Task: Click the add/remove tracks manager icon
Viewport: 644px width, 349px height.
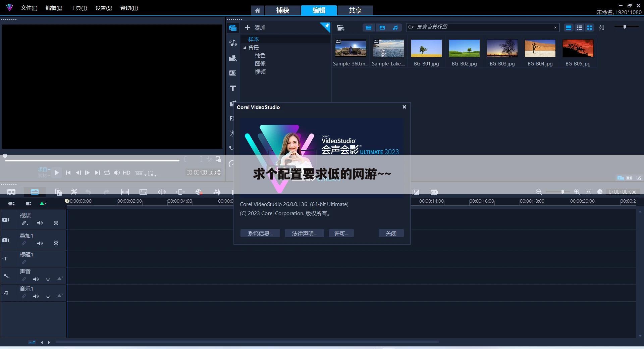Action: point(28,203)
